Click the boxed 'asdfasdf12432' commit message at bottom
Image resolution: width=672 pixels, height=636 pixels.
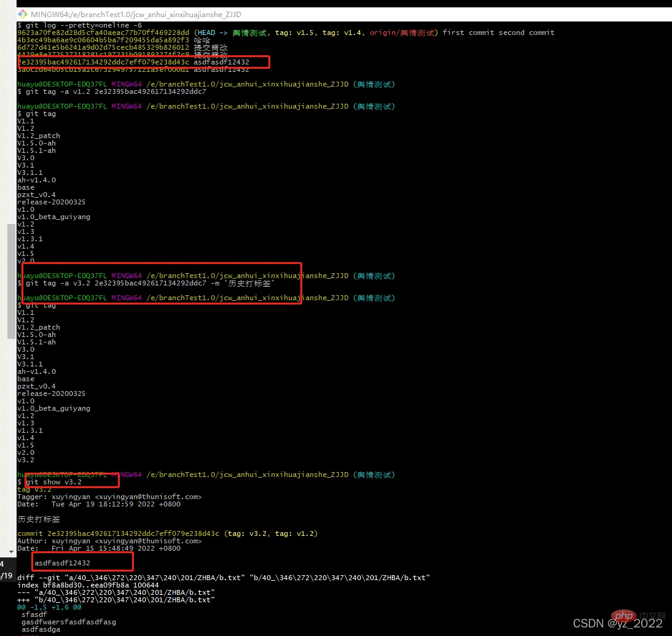click(62, 562)
